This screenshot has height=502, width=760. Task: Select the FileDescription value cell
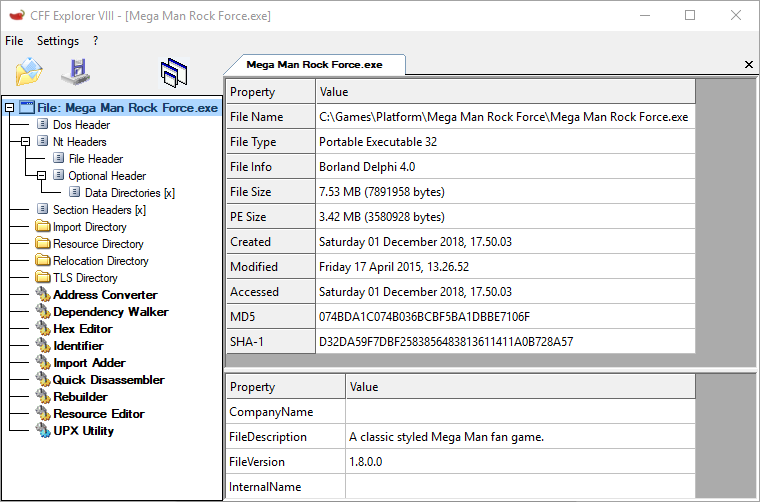point(521,437)
